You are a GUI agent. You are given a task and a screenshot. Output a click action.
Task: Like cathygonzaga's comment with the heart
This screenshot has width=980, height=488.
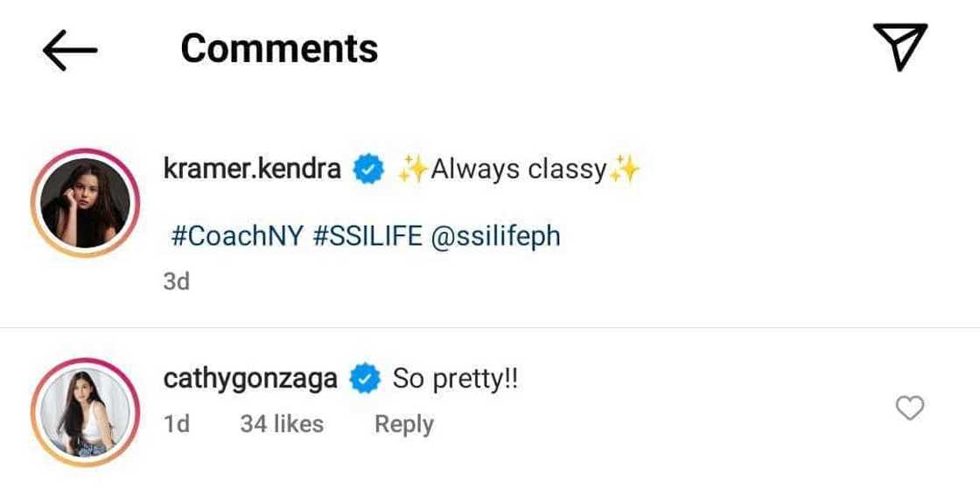pos(911,408)
